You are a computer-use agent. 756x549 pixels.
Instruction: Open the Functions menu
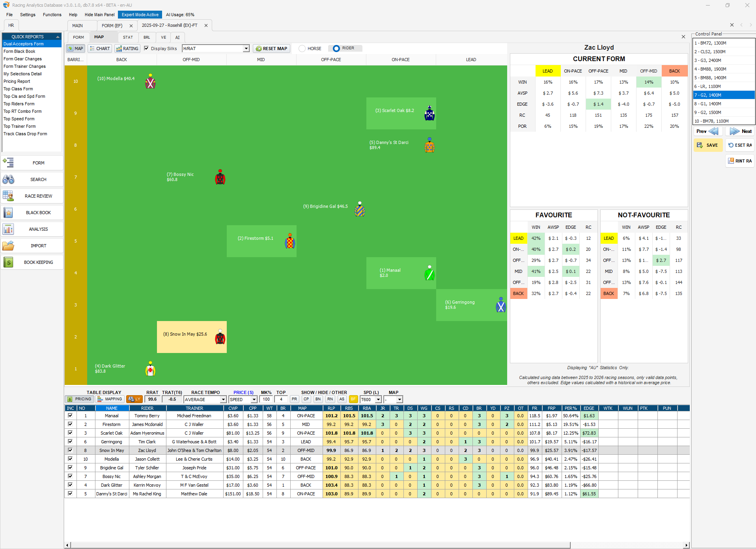click(x=52, y=15)
